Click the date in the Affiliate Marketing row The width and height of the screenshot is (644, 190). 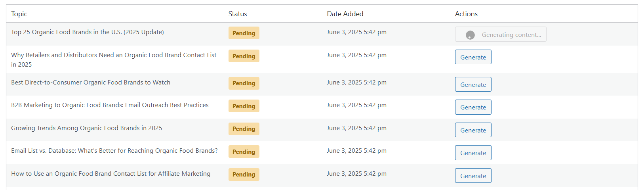356,174
